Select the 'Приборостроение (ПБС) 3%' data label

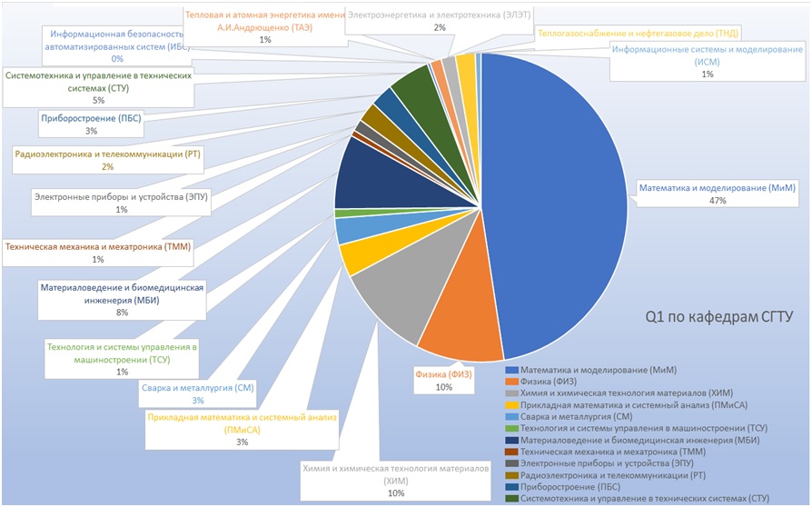coord(91,124)
